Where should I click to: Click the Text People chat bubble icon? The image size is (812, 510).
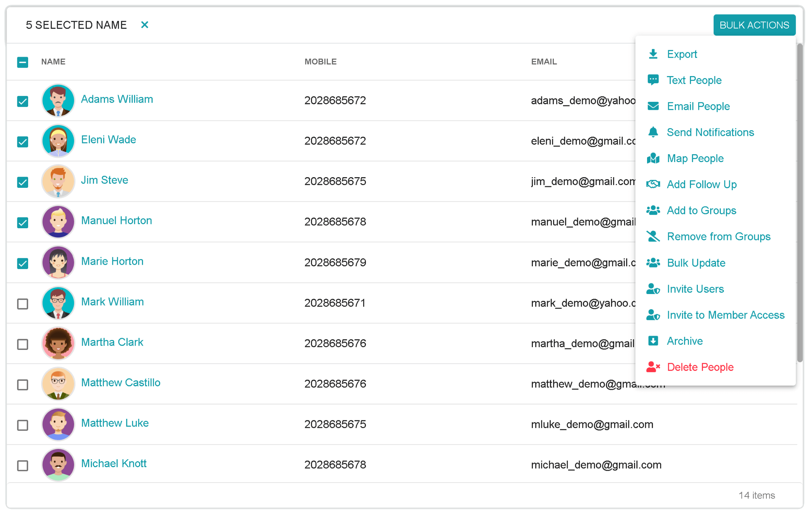pyautogui.click(x=653, y=80)
